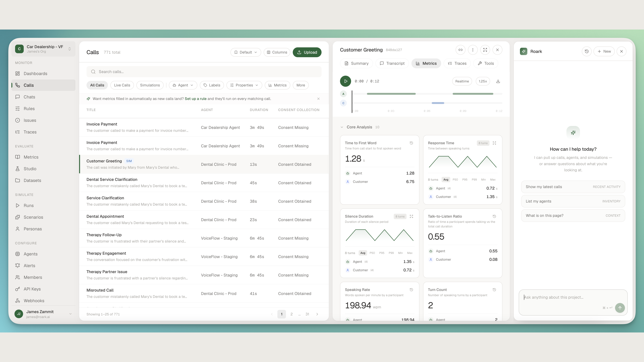
Task: View Talk-to-Listen Ratio history
Action: [494, 216]
